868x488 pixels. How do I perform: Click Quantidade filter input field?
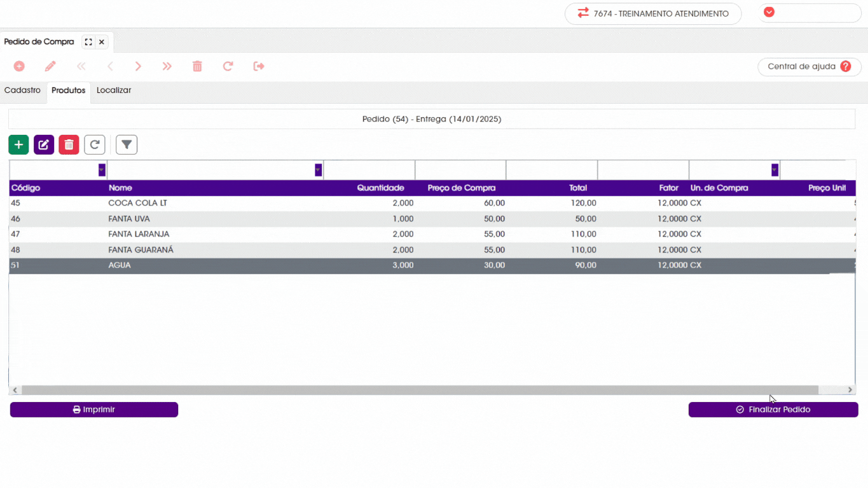tap(369, 170)
